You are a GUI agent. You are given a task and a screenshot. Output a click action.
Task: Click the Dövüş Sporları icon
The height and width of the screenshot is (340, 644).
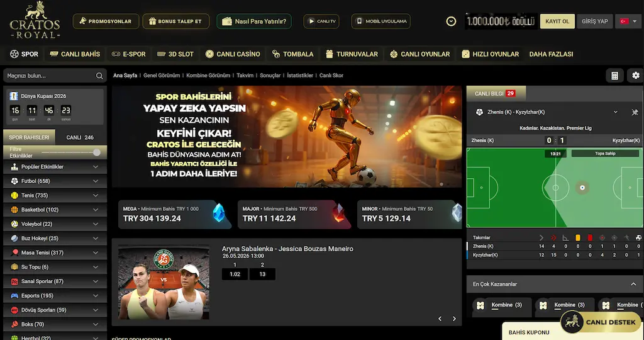pyautogui.click(x=14, y=310)
